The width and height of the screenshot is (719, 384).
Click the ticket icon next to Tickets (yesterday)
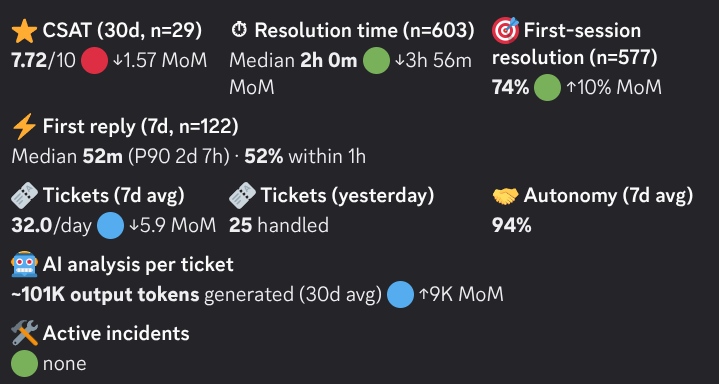[x=242, y=196]
